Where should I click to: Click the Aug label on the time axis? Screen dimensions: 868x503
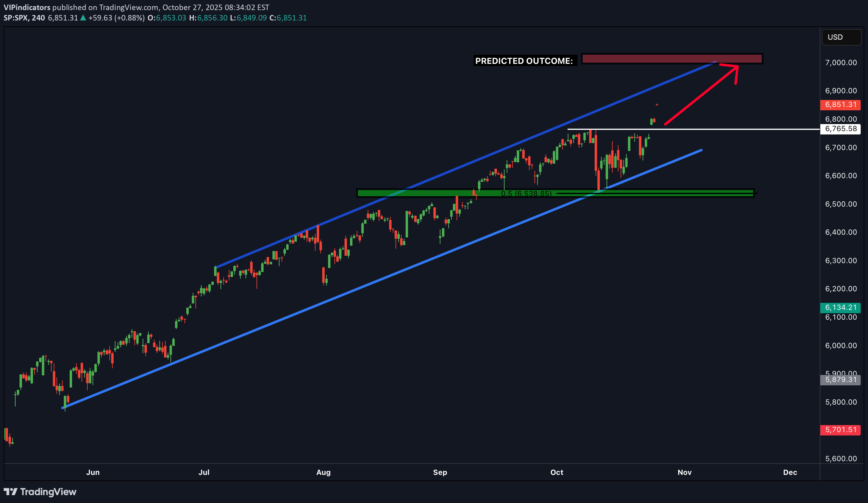click(x=323, y=472)
